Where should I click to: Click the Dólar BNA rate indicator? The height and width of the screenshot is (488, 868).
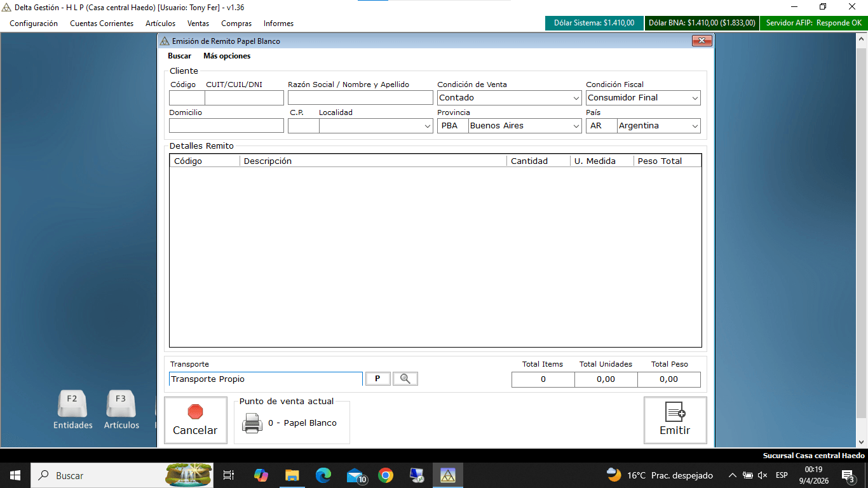702,23
